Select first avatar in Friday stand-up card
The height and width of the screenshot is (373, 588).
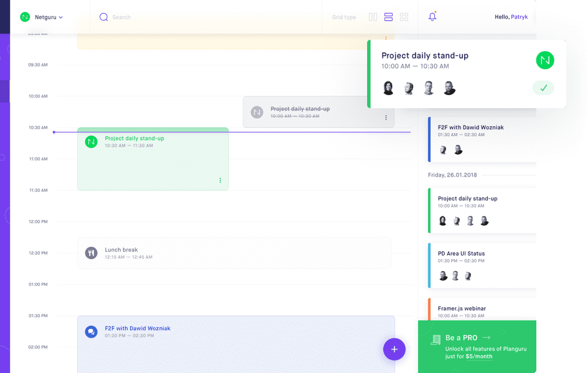442,221
